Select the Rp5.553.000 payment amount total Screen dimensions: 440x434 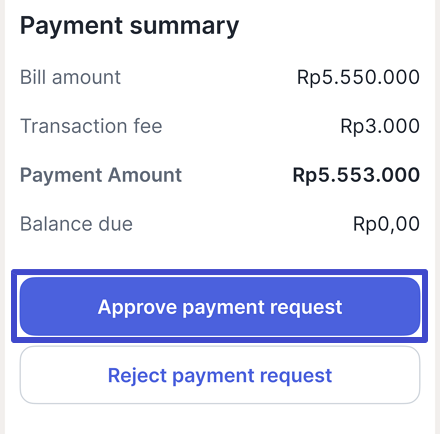click(356, 175)
